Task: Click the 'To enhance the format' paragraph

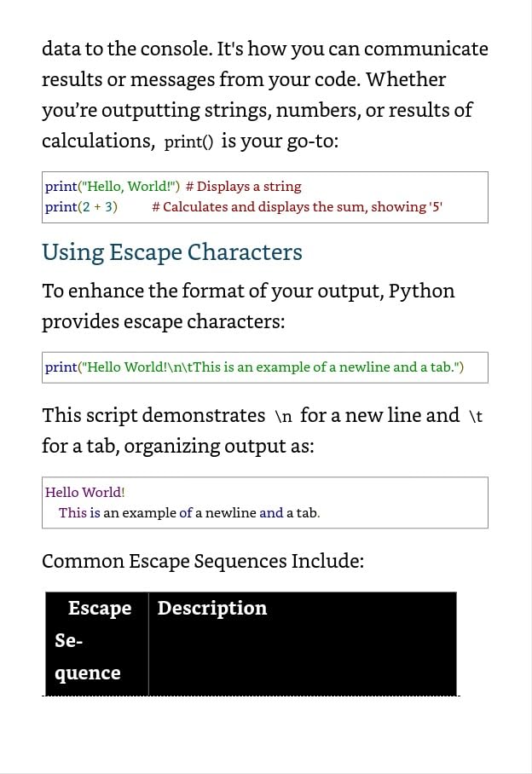Action: click(x=248, y=306)
